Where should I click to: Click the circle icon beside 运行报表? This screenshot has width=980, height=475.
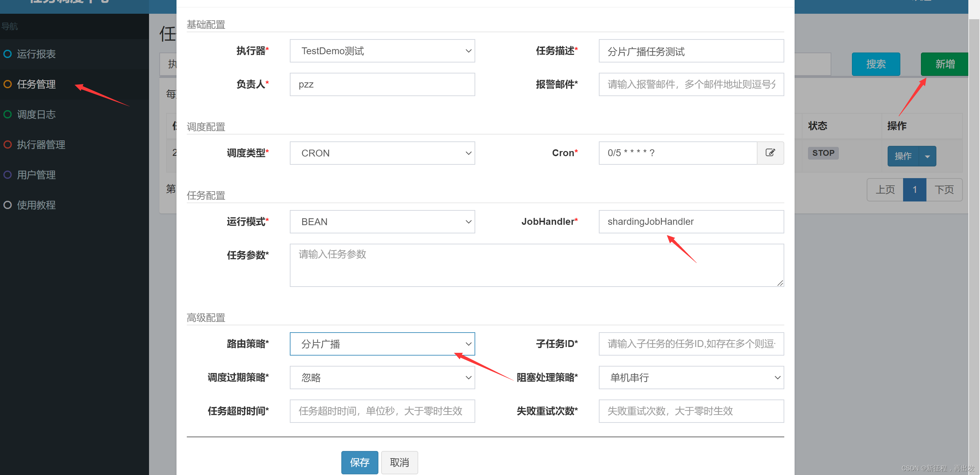click(8, 54)
